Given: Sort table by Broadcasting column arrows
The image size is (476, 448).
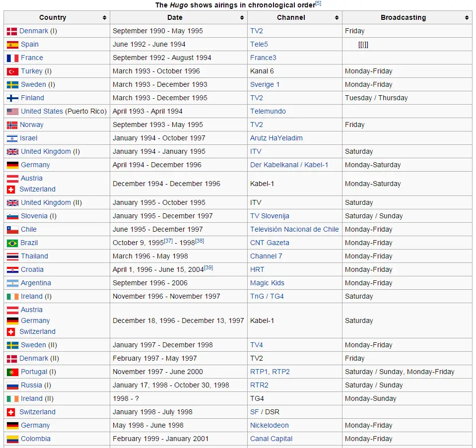Looking at the screenshot, I should [467, 17].
